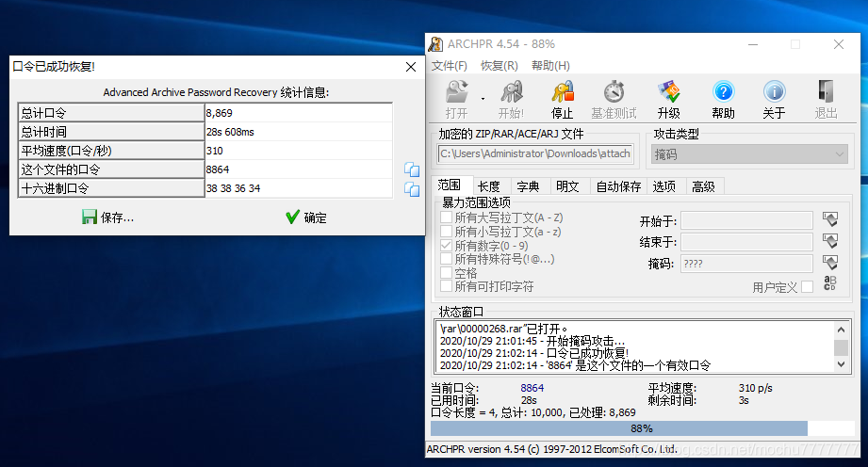868x467 pixels.
Task: Click the 关于 (About) info icon
Action: [774, 99]
